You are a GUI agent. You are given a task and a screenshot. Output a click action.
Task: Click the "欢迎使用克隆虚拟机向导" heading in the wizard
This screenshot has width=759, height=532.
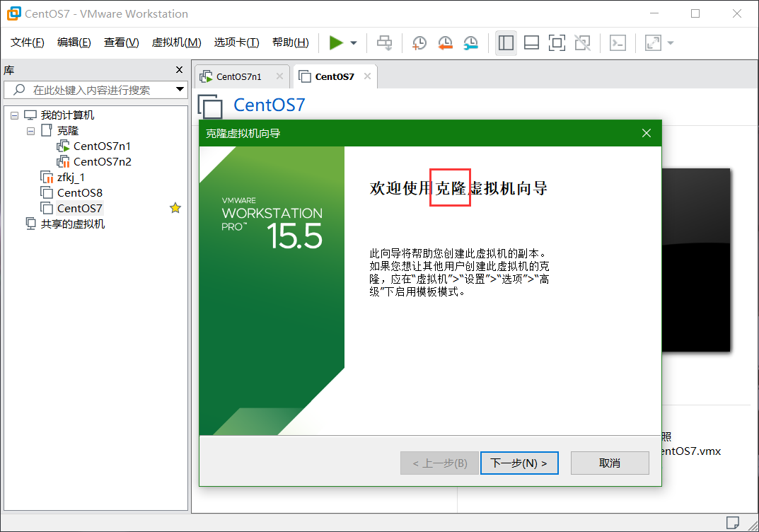click(458, 187)
